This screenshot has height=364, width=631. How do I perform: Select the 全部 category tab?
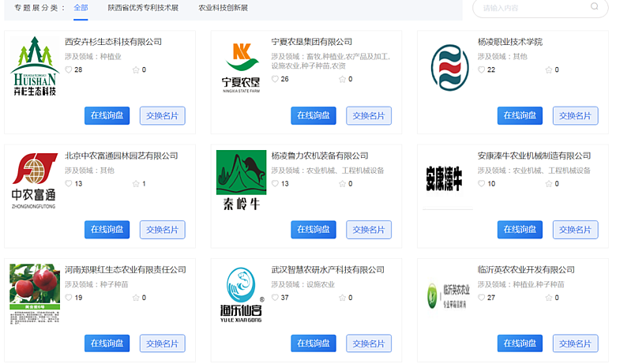point(81,8)
